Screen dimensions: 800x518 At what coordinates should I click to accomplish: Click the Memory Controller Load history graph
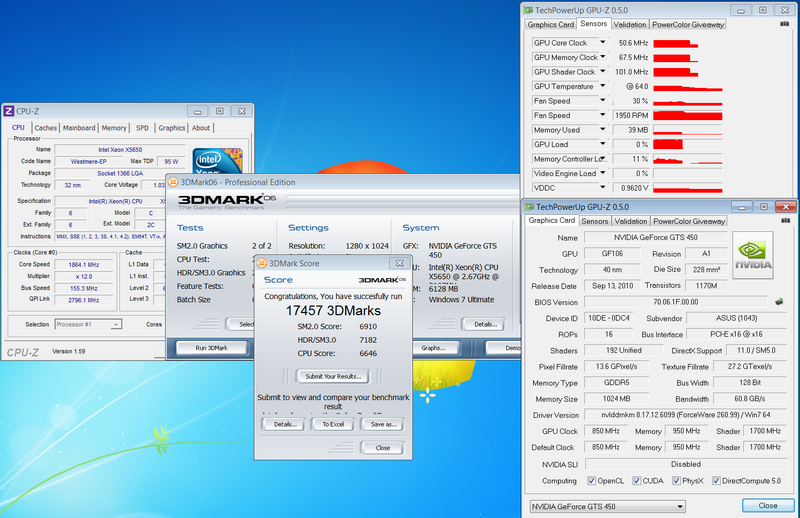[688, 159]
